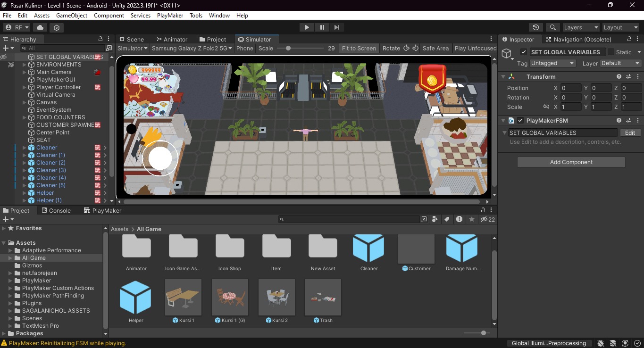Expand the Cleaner object in the Hierarchy
This screenshot has height=348, width=644.
[24, 147]
